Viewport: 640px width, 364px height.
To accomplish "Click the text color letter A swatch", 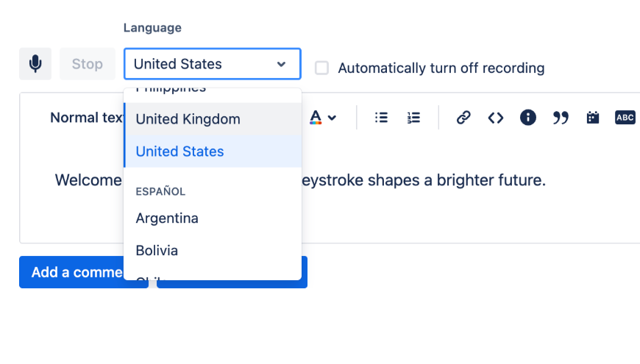I will 316,118.
